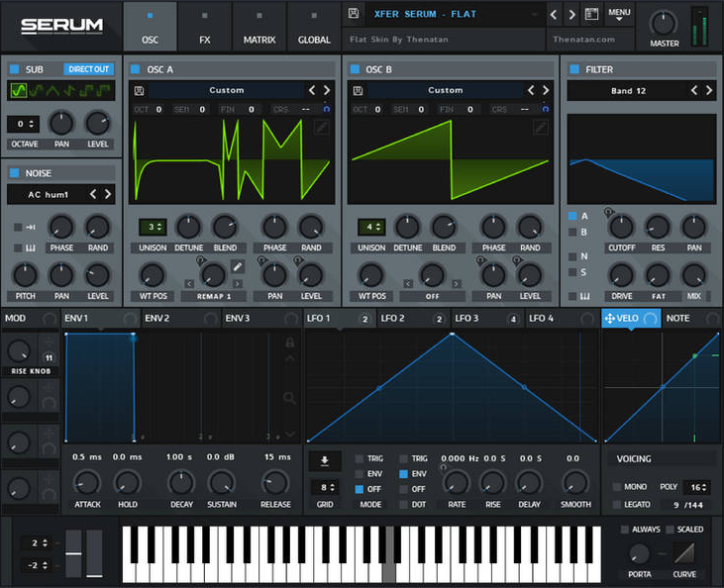The height and width of the screenshot is (588, 724).
Task: Select the triangle wave sub oscillator shape
Action: [x=52, y=90]
